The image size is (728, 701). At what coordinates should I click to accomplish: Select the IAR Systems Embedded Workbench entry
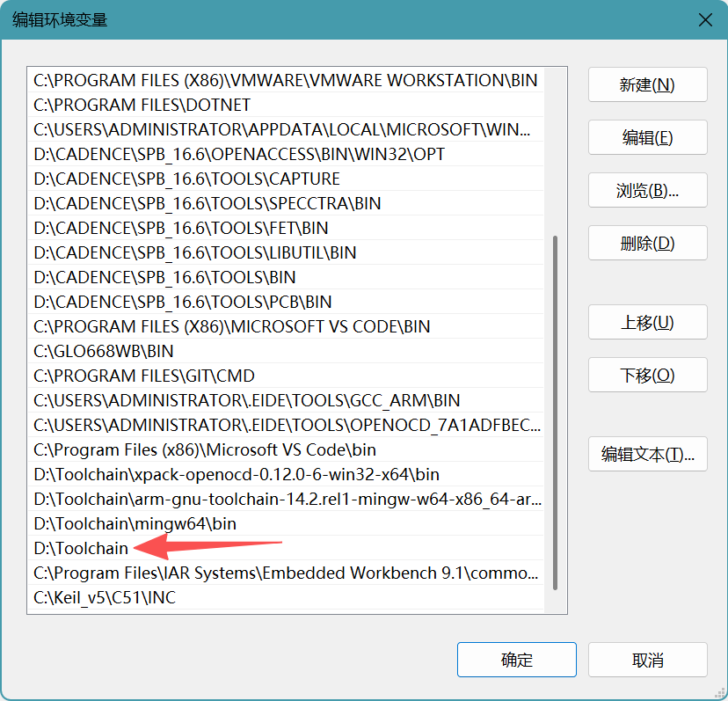click(286, 573)
